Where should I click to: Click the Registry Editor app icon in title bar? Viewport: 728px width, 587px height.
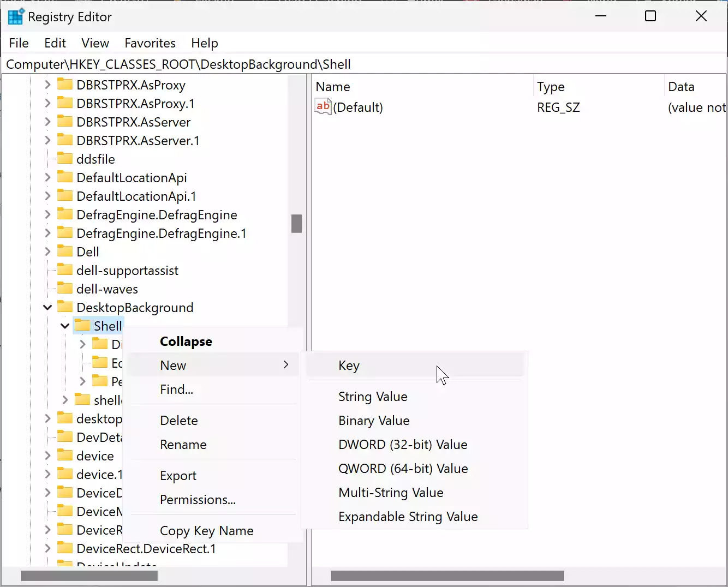click(x=16, y=17)
